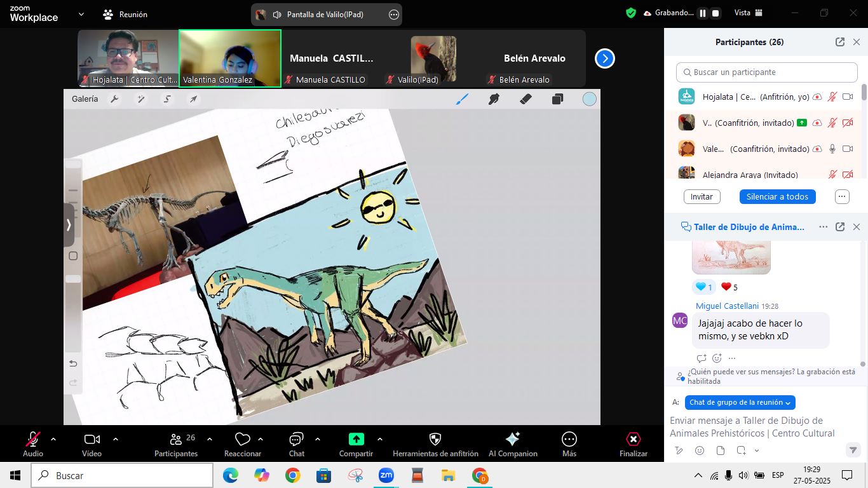Screen dimensions: 868x488
Task: Open Pantalla de Valilo(IPad) ellipsis options
Action: click(x=394, y=14)
